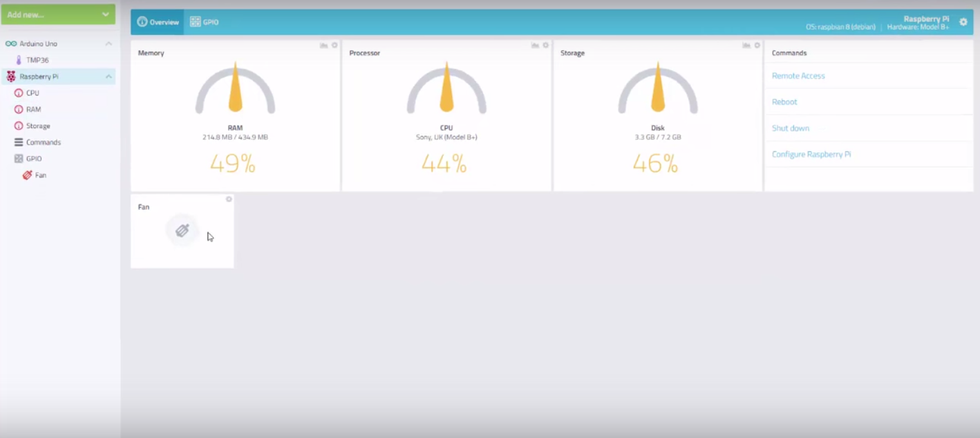
Task: Open the chart icon on the Processor widget
Action: point(535,45)
